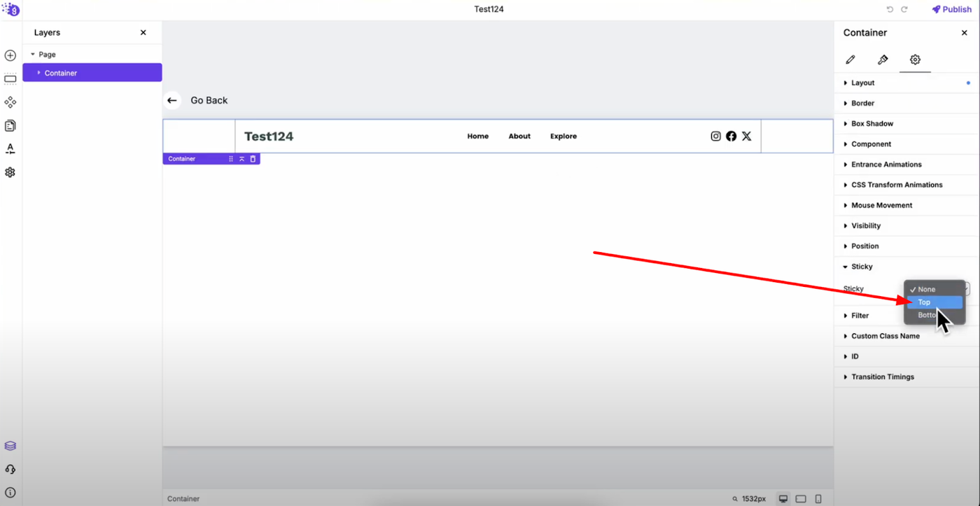Click the Go Back text

pyautogui.click(x=209, y=100)
